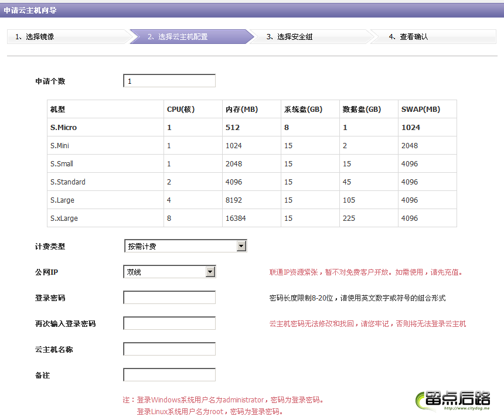Click data disk value 105
504x420 pixels.
pyautogui.click(x=349, y=200)
